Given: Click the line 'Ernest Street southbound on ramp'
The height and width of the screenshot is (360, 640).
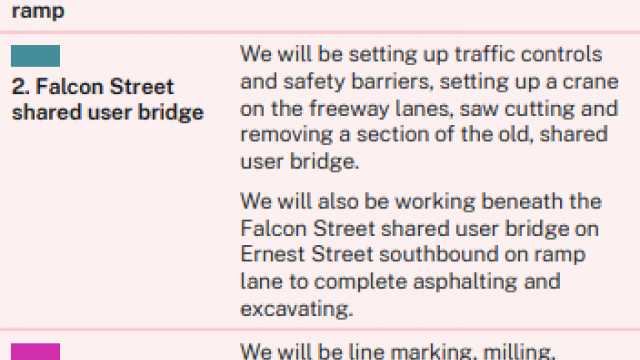Looking at the screenshot, I should point(413,255).
